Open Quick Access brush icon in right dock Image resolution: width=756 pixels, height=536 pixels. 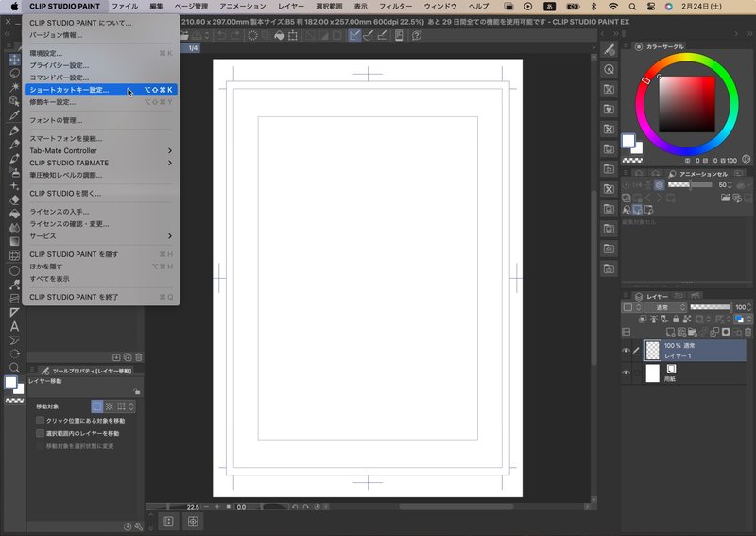tap(609, 49)
